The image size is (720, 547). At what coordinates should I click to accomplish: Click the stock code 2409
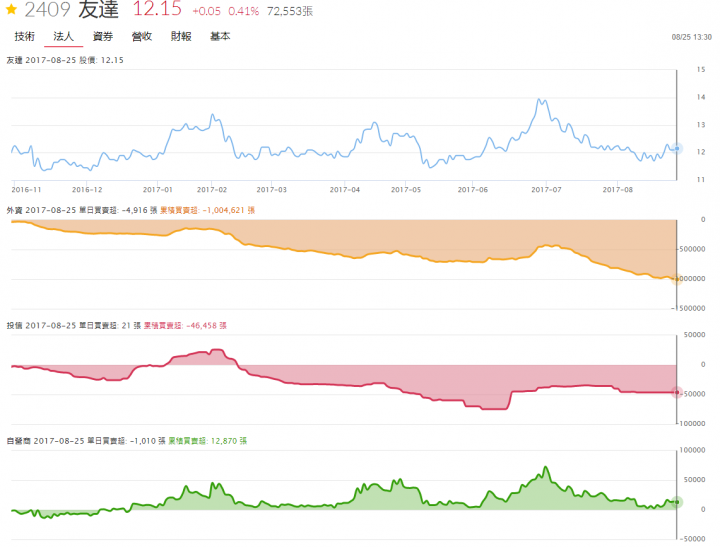[x=47, y=9]
